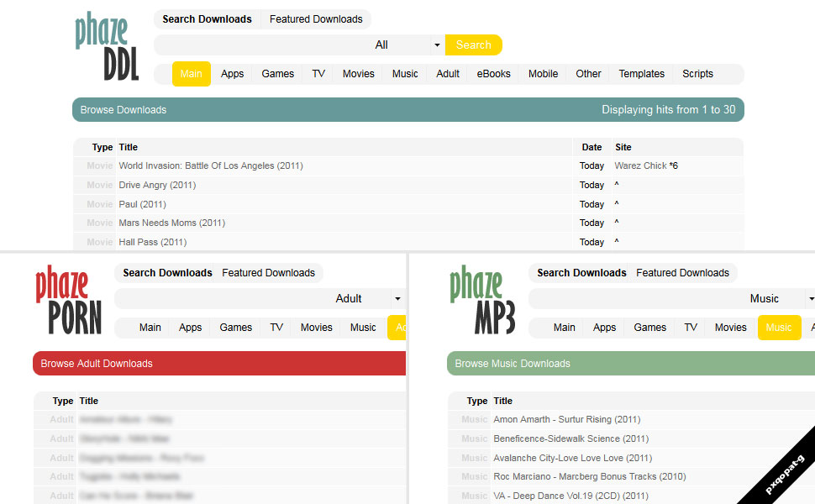Open the TV tab in phaze MP3
Screen dimensions: 815x504
(691, 328)
